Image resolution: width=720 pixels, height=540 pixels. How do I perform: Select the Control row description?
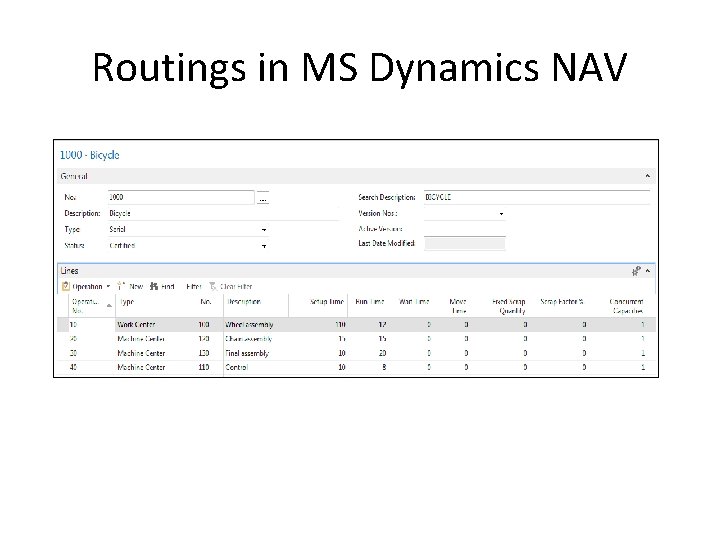pos(237,367)
